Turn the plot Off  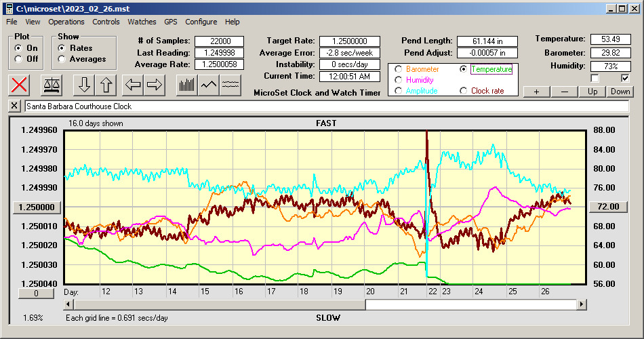pyautogui.click(x=19, y=59)
